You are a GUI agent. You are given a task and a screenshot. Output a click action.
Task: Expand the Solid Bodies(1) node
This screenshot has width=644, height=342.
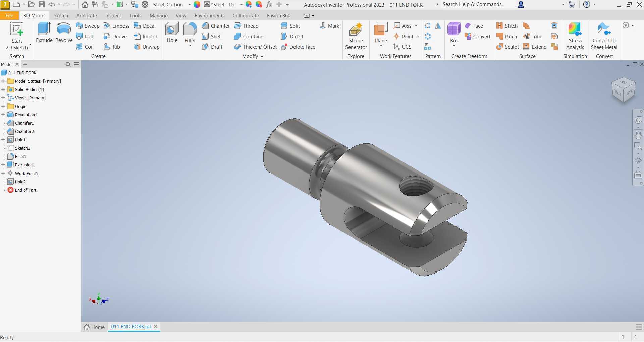pyautogui.click(x=3, y=89)
